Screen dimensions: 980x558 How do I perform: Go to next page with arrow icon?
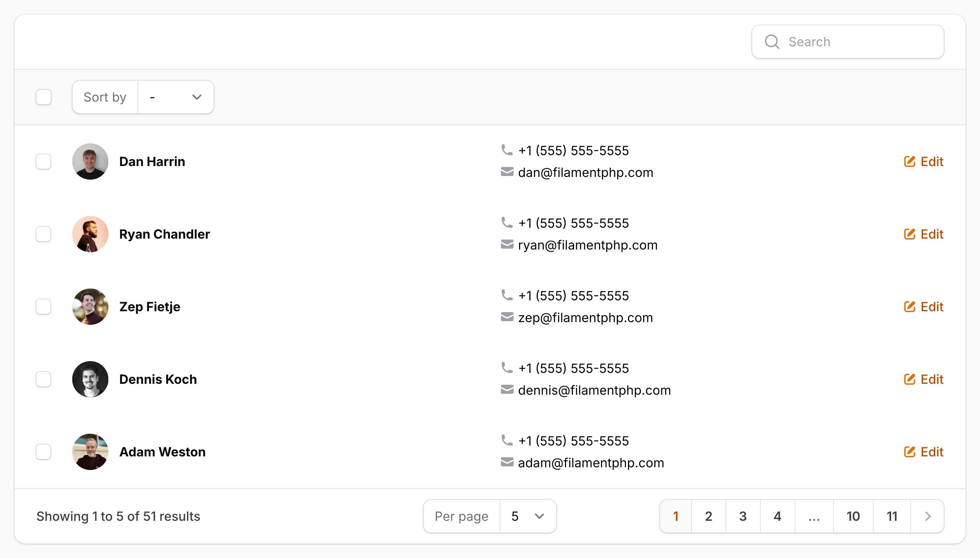pos(927,516)
